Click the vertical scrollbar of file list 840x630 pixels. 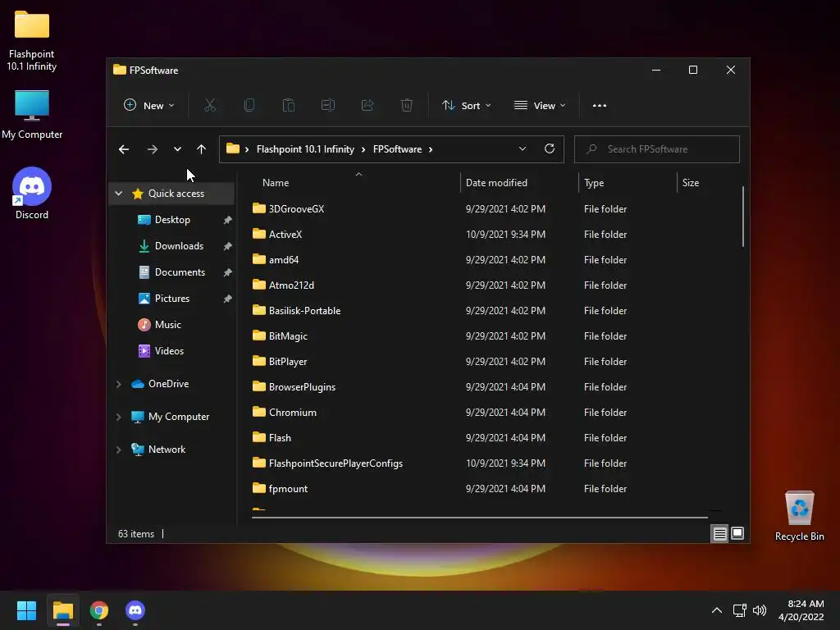point(743,217)
